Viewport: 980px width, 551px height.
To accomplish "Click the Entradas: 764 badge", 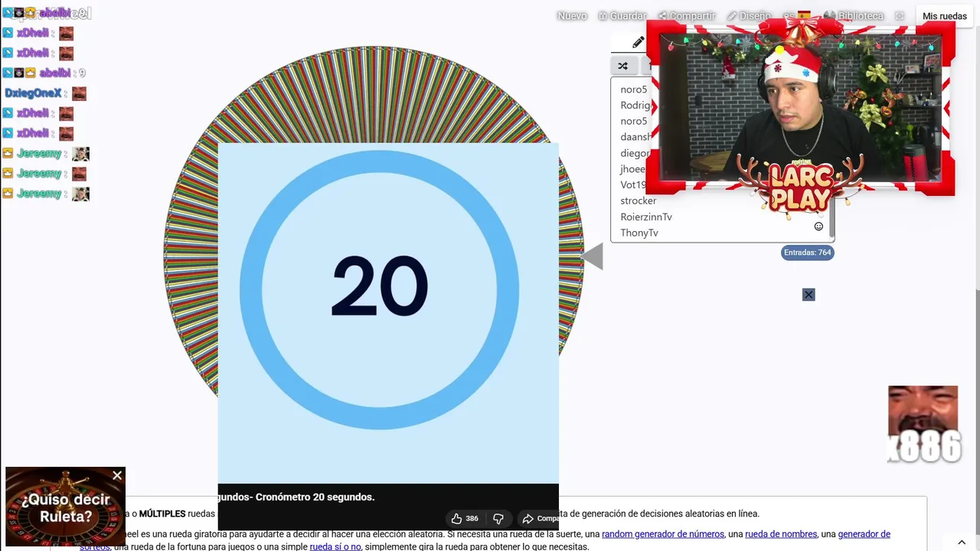I will (x=807, y=253).
